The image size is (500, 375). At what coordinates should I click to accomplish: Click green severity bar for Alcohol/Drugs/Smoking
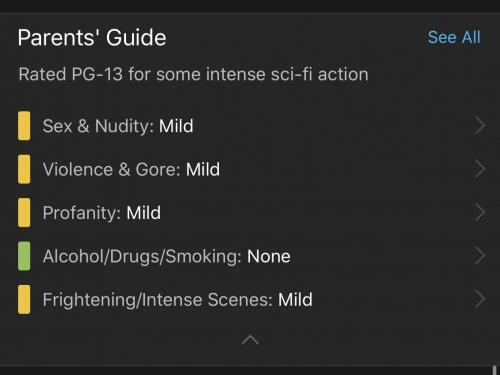(x=24, y=256)
